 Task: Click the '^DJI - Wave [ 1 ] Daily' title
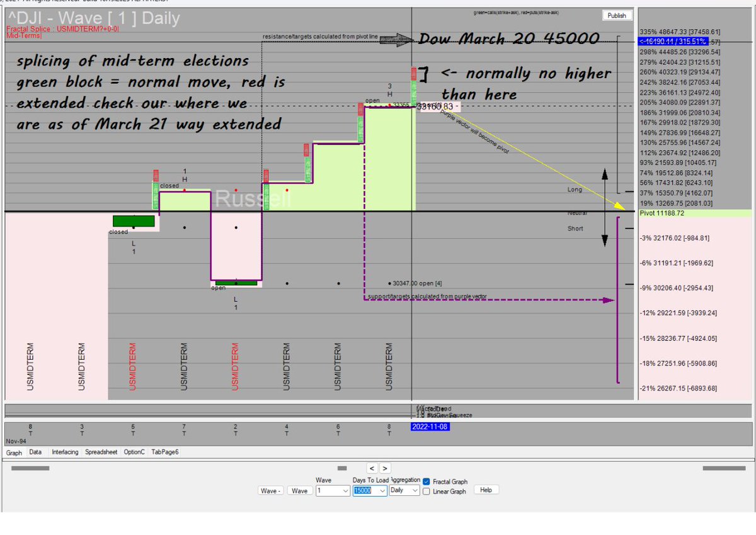[x=93, y=19]
